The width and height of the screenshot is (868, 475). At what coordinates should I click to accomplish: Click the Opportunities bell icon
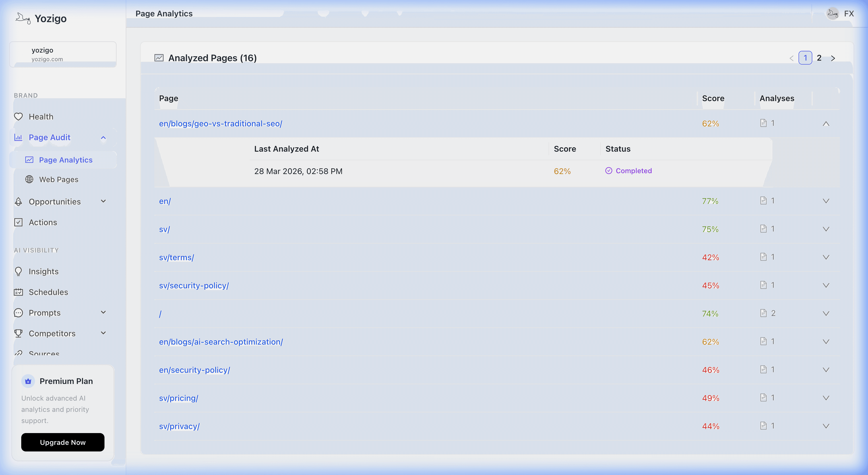[x=19, y=202]
